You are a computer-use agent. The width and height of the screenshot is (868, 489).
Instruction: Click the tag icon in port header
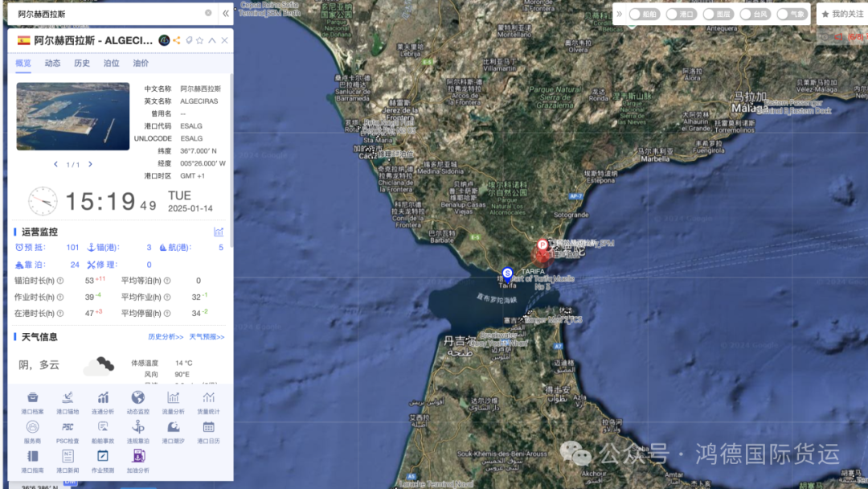pos(189,40)
